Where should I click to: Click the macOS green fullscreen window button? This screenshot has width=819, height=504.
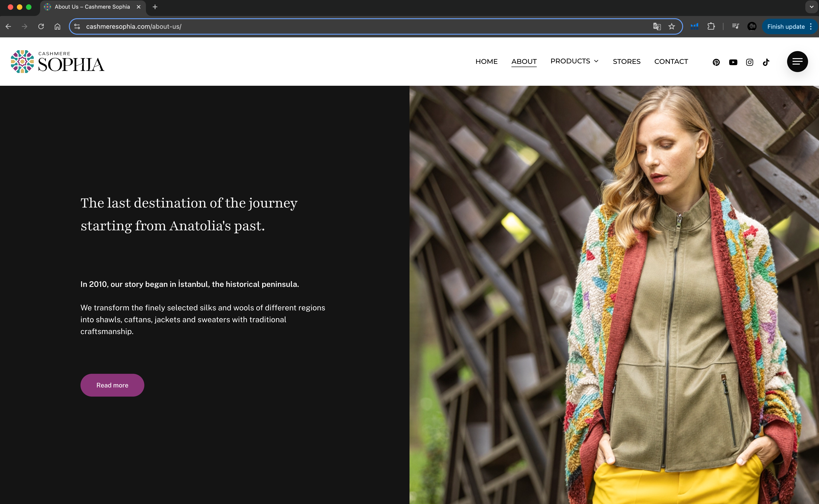pyautogui.click(x=29, y=7)
